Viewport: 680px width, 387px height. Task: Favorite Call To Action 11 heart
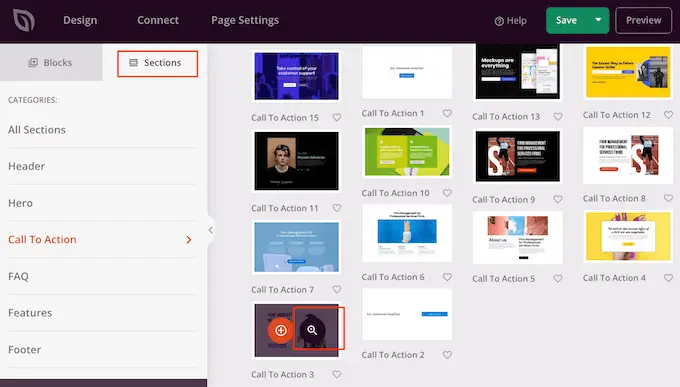tap(337, 208)
